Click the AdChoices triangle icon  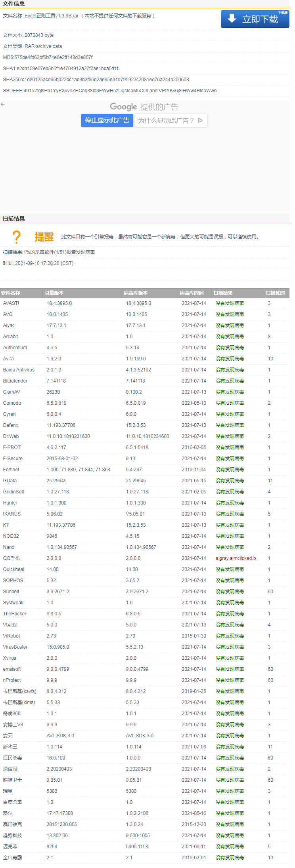(201, 120)
